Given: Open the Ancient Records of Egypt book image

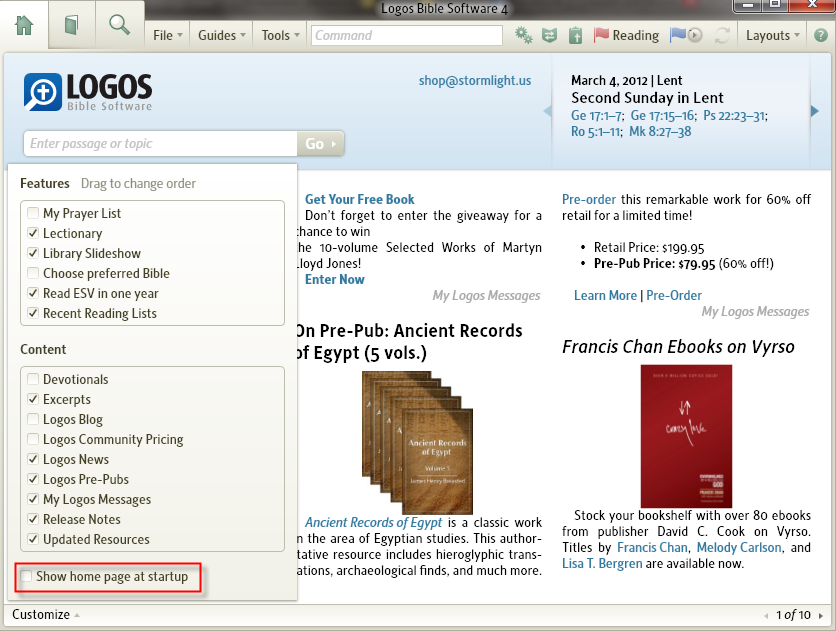Looking at the screenshot, I should [x=417, y=442].
